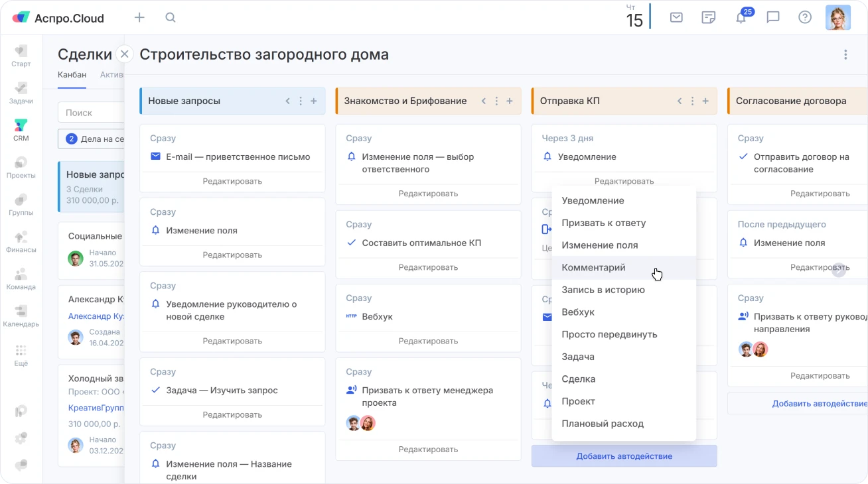Viewport: 868px width, 484px height.
Task: Open Финансы in left sidebar
Action: (x=21, y=242)
